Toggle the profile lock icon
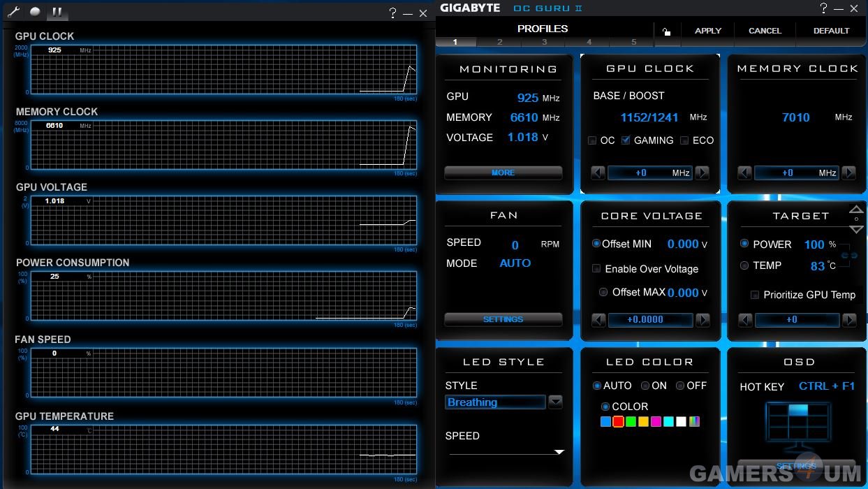The height and width of the screenshot is (489, 868). coord(667,31)
